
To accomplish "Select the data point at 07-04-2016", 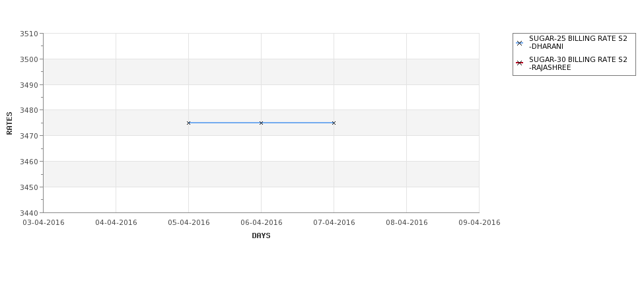I will pos(334,123).
